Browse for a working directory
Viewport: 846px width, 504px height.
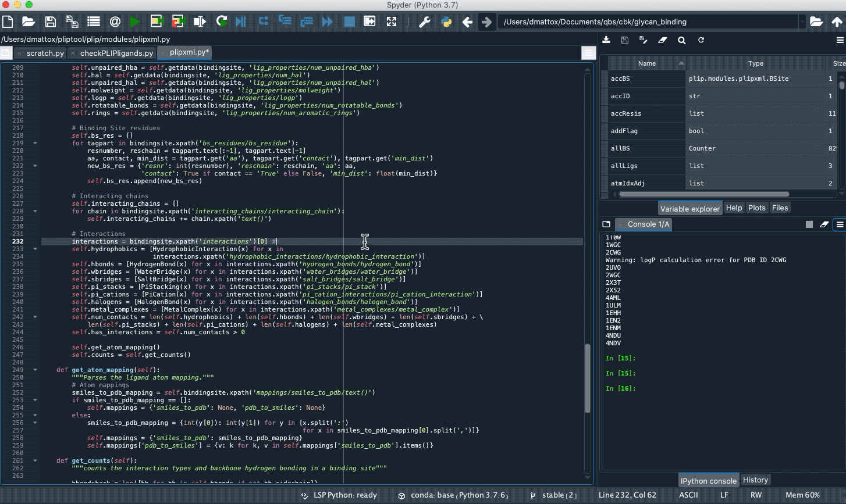tap(816, 22)
